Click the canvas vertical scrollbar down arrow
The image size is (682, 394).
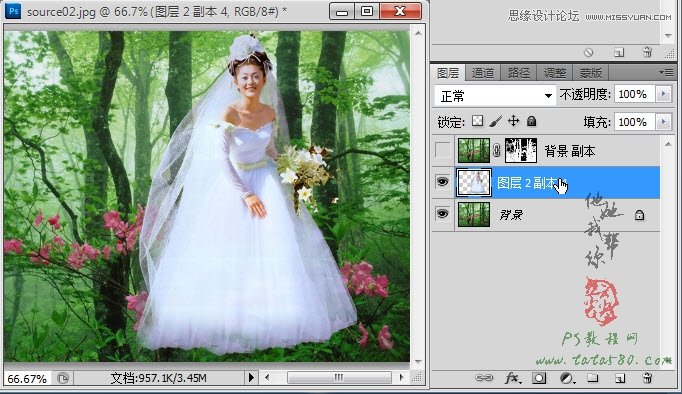pyautogui.click(x=418, y=362)
